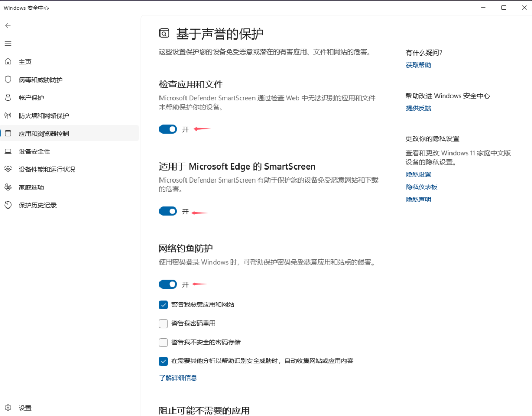Click 有什么疑问? text

pyautogui.click(x=424, y=53)
